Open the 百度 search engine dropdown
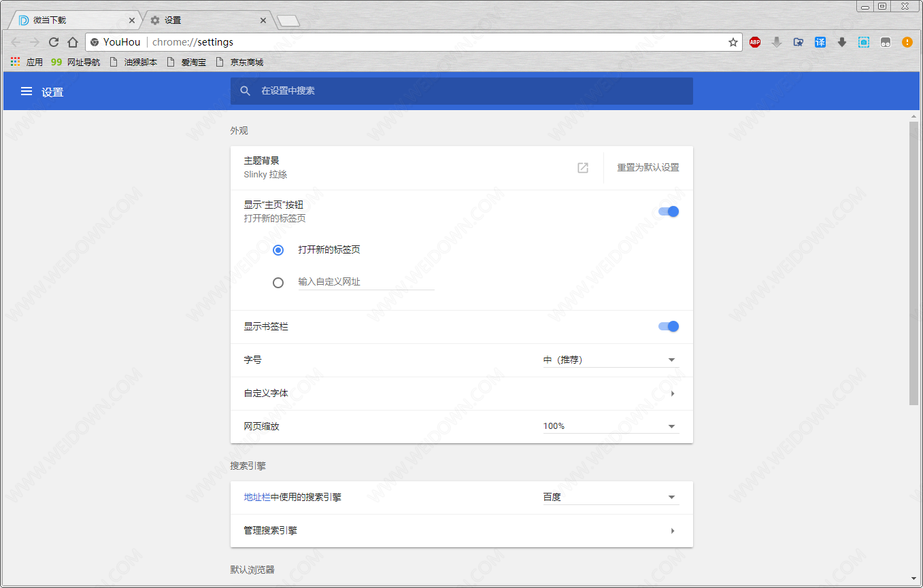This screenshot has height=588, width=923. pyautogui.click(x=611, y=498)
